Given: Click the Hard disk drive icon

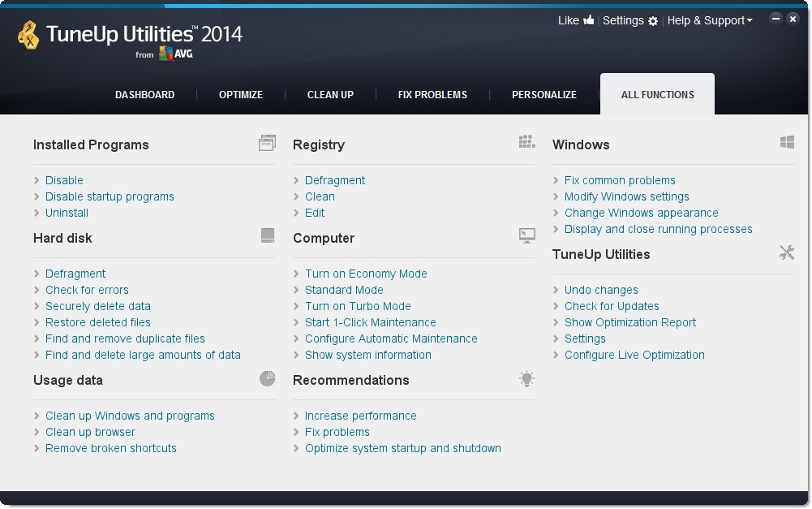Looking at the screenshot, I should 267,235.
